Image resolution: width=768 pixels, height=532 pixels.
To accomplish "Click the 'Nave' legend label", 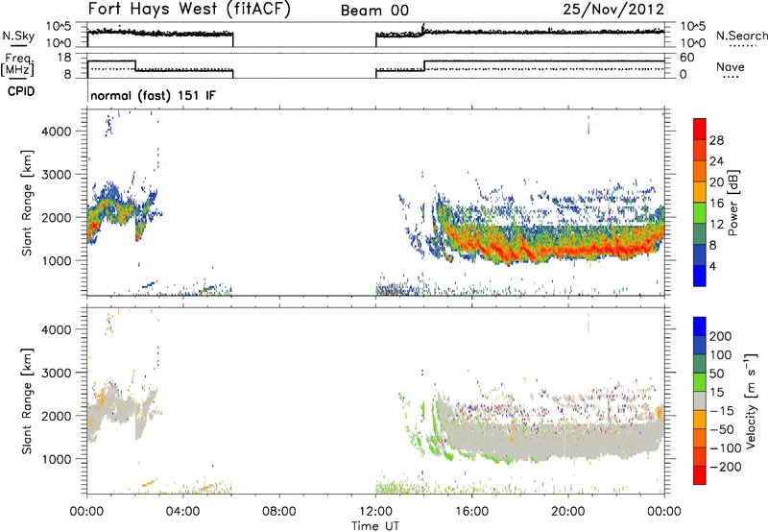I will coord(730,66).
